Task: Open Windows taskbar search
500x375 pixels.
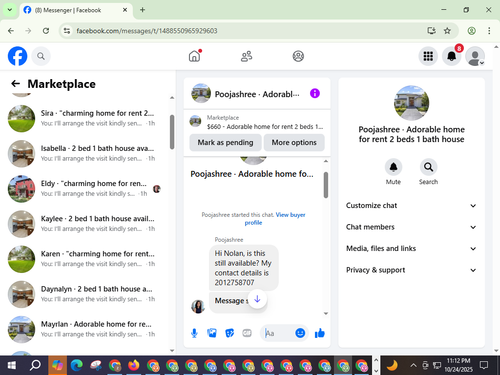Action: click(35, 366)
